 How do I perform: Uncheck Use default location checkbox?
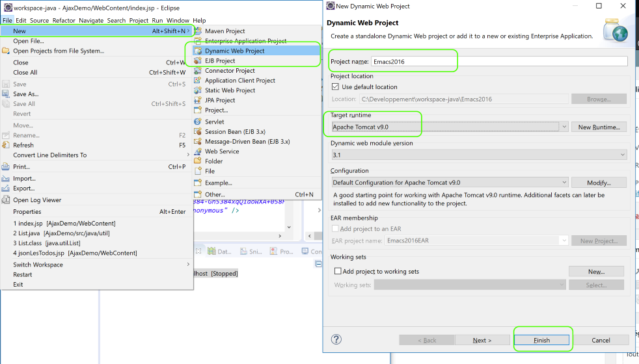[335, 86]
